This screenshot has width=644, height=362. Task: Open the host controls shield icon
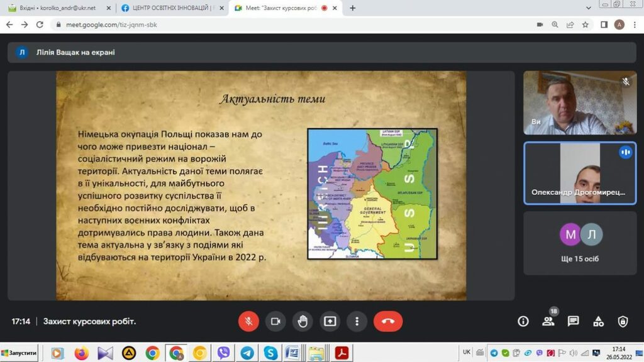[x=623, y=321]
